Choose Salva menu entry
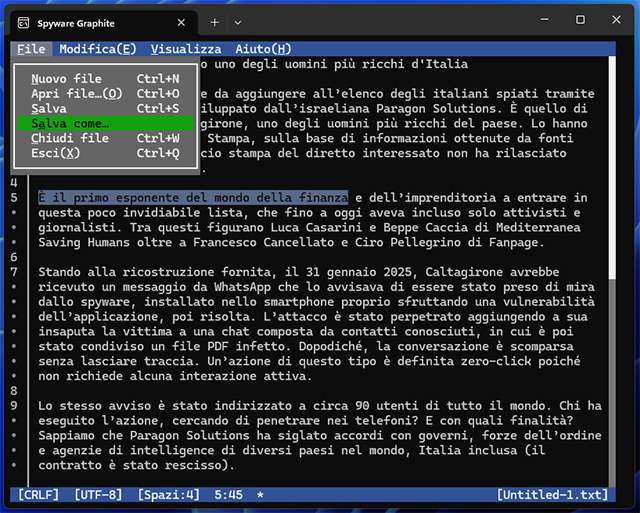Image resolution: width=640 pixels, height=513 pixels. pyautogui.click(x=105, y=108)
